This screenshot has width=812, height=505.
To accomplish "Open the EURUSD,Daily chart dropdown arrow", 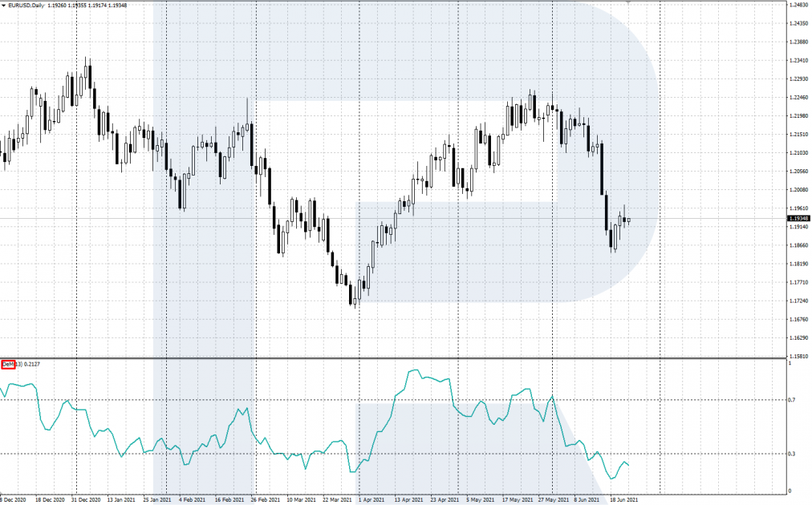I will point(4,5).
